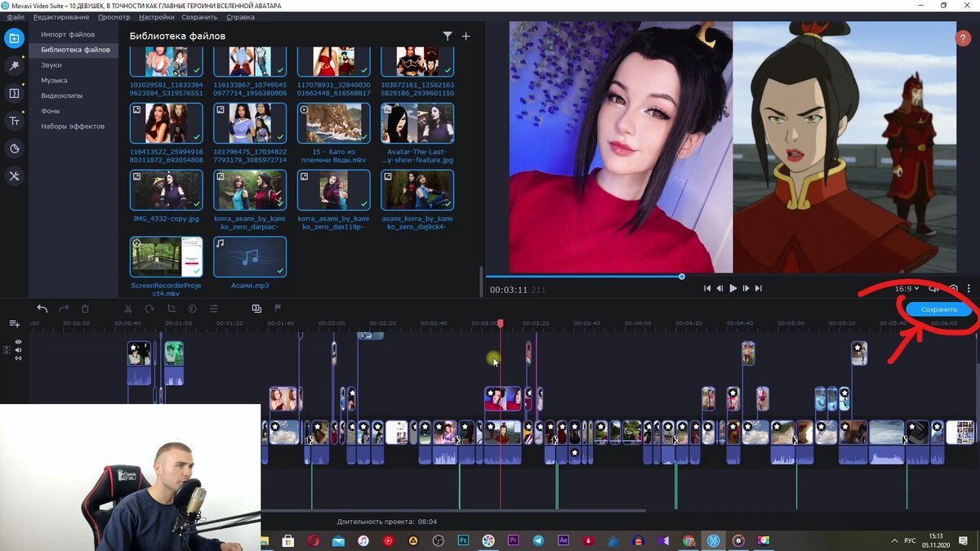Open the Просмотр menu
This screenshot has height=551, width=980.
(114, 17)
